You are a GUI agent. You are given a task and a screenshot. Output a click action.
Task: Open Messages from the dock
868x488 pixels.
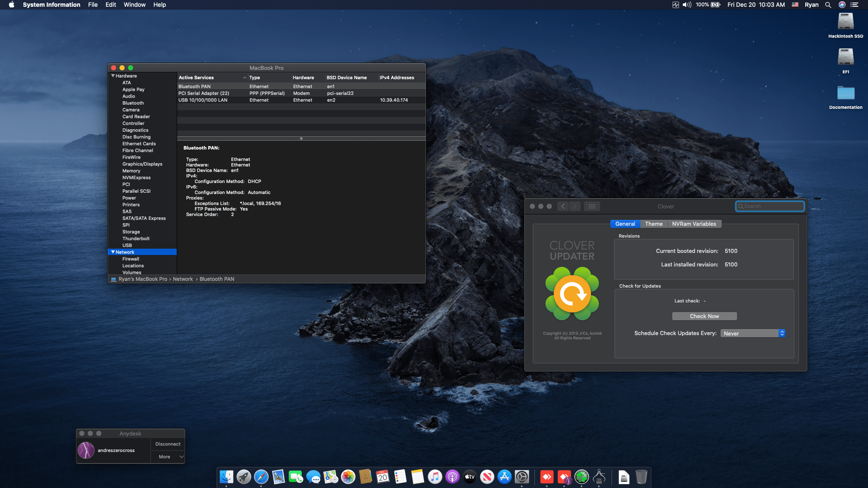[x=313, y=477]
